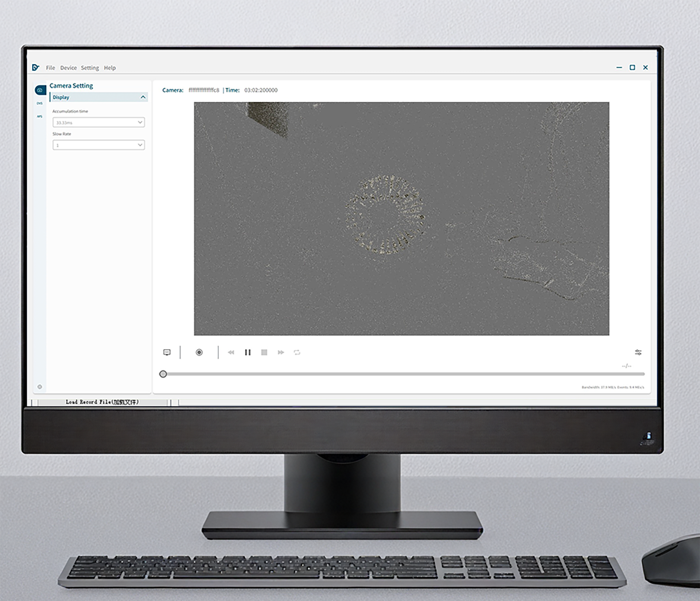Click the fast-forward button
Screen dimensions: 700x601
tap(281, 352)
